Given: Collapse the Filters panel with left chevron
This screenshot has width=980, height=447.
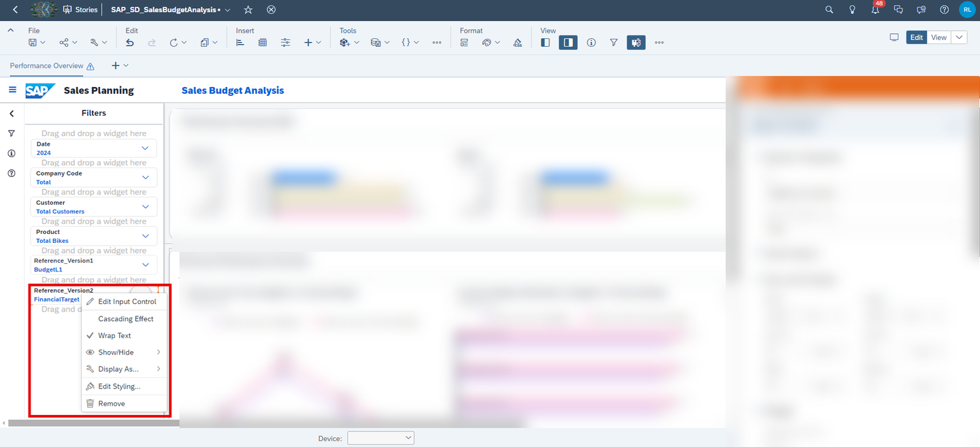Looking at the screenshot, I should click(12, 114).
